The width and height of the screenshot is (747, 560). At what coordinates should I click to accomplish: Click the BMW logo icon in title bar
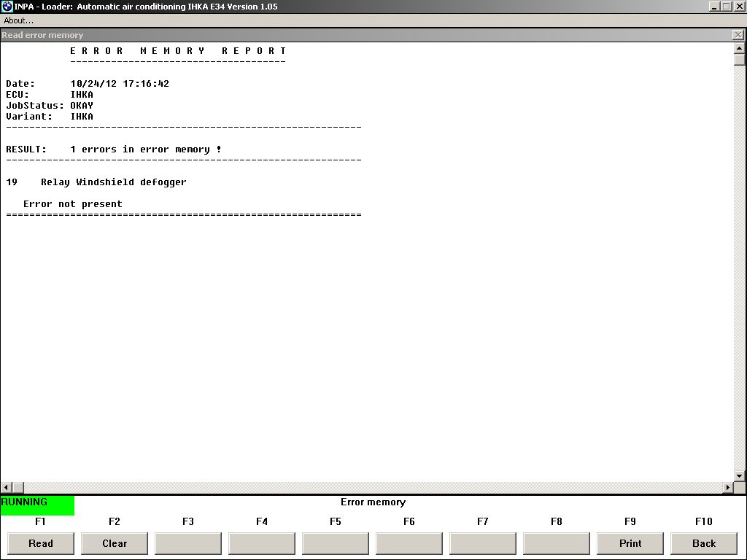tap(7, 7)
